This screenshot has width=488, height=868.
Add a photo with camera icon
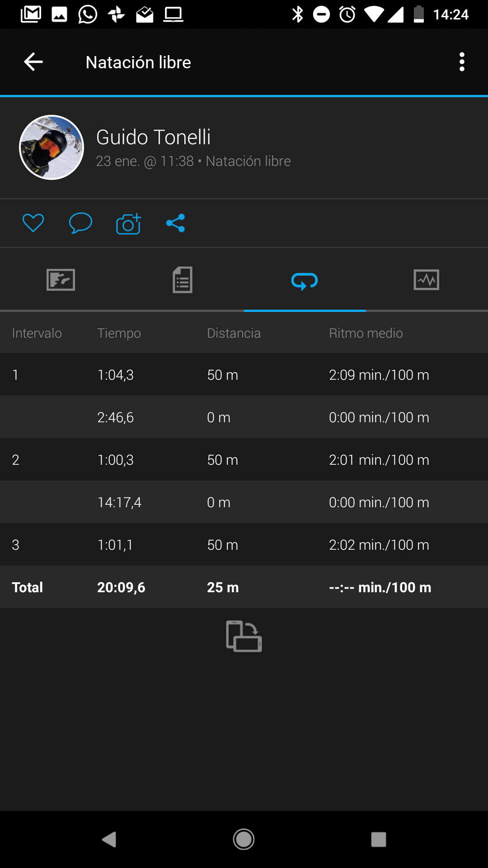point(128,223)
